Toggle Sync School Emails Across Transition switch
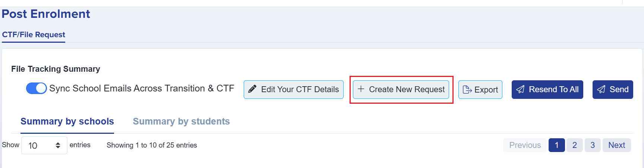Image resolution: width=644 pixels, height=168 pixels. (x=36, y=88)
